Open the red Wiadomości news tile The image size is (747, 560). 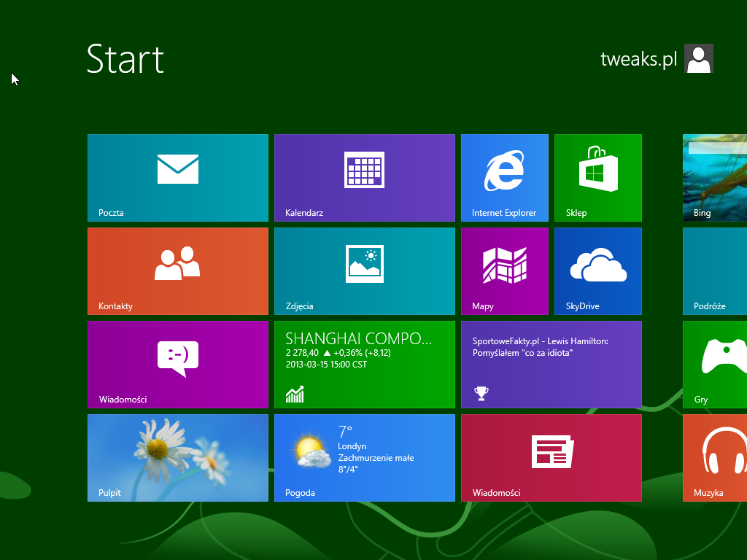pyautogui.click(x=551, y=457)
